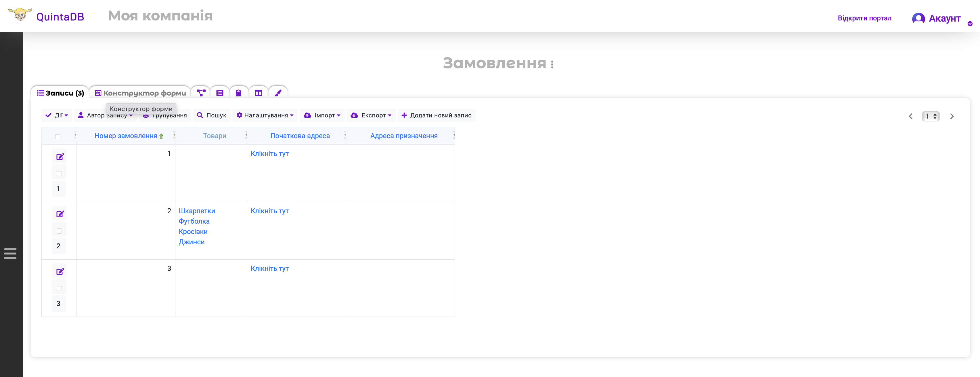Open the clipboard tab icon

239,93
